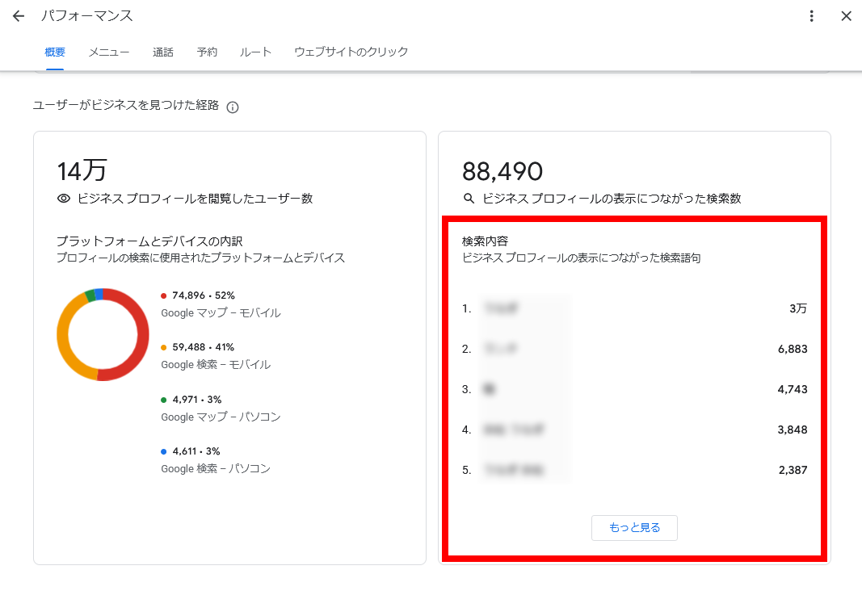
Task: Open the three-dot more options menu
Action: click(x=811, y=16)
